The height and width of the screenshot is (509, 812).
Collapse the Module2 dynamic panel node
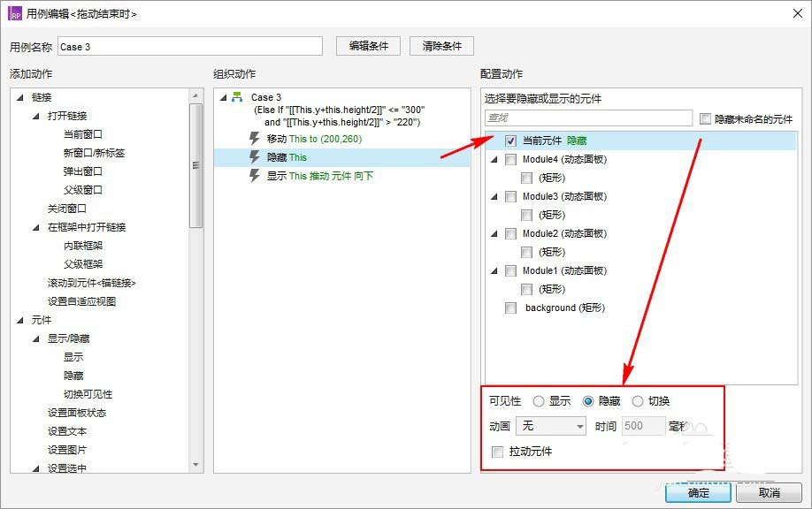(x=494, y=234)
